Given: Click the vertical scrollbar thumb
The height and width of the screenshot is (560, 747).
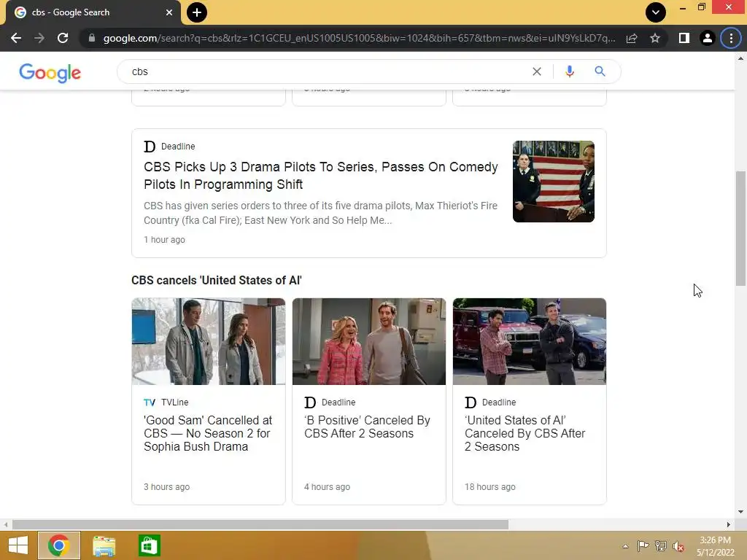Looking at the screenshot, I should coord(740,228).
